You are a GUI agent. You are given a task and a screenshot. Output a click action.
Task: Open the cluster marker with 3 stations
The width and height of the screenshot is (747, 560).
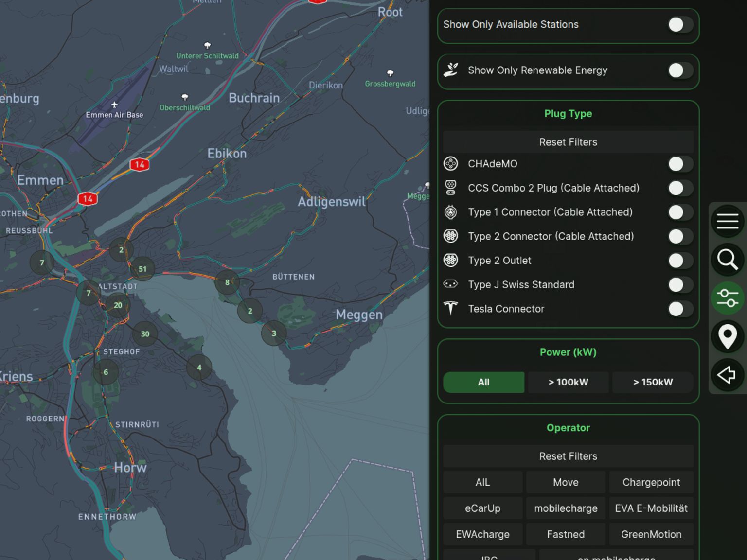[x=274, y=333]
